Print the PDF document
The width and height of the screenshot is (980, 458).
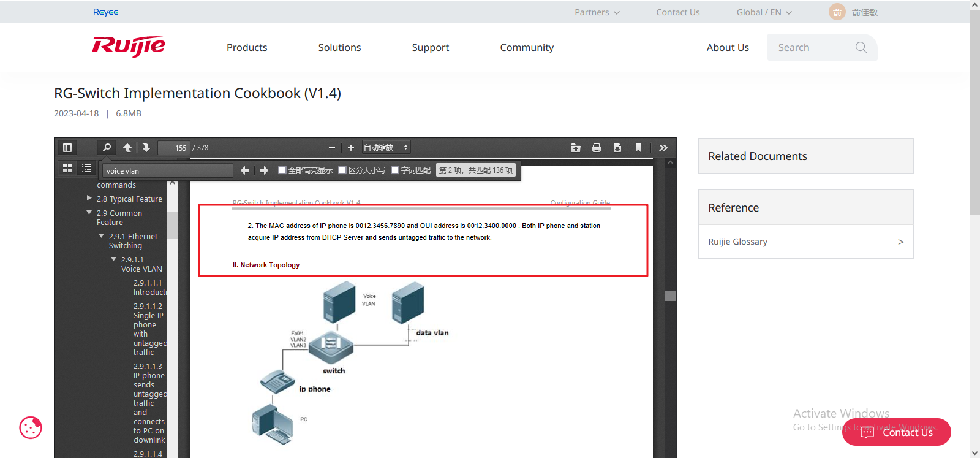pos(597,148)
